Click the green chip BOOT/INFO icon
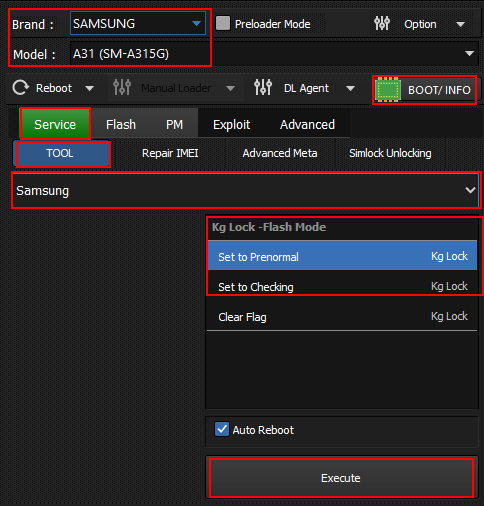Image resolution: width=484 pixels, height=506 pixels. [388, 90]
